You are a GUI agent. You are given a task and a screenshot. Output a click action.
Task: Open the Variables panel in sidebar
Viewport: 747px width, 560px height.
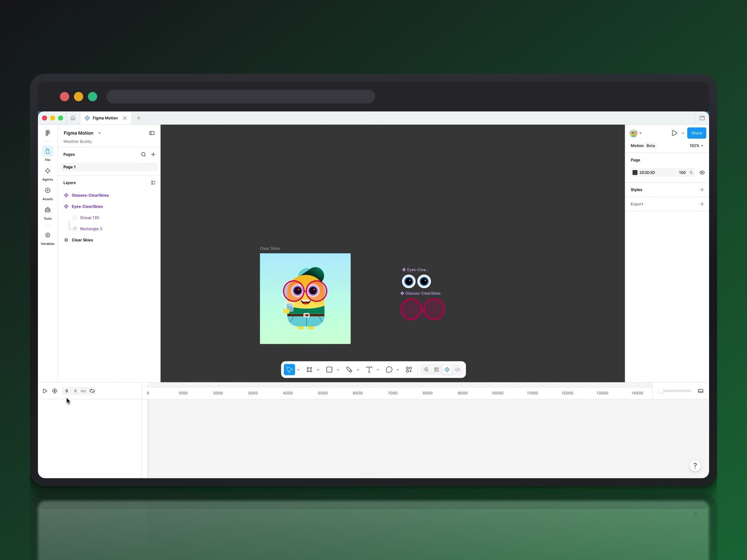coord(48,238)
